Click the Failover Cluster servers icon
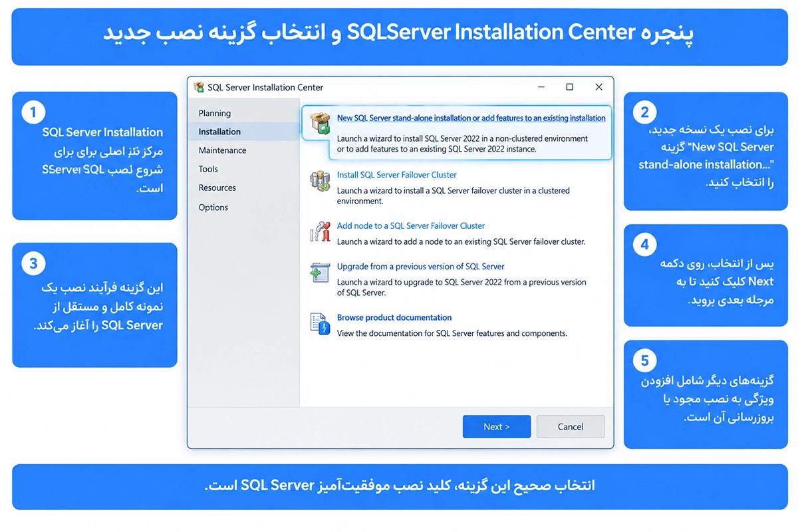 pyautogui.click(x=320, y=181)
